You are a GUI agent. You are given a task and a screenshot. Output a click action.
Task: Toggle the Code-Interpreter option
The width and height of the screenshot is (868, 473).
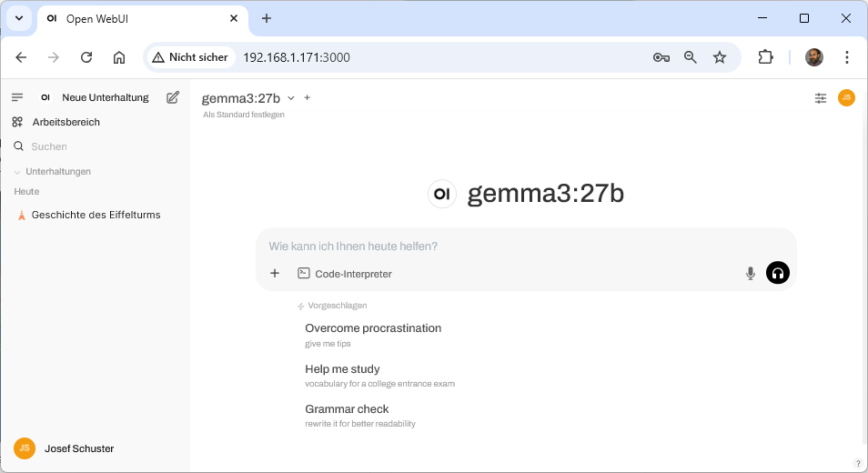(345, 273)
